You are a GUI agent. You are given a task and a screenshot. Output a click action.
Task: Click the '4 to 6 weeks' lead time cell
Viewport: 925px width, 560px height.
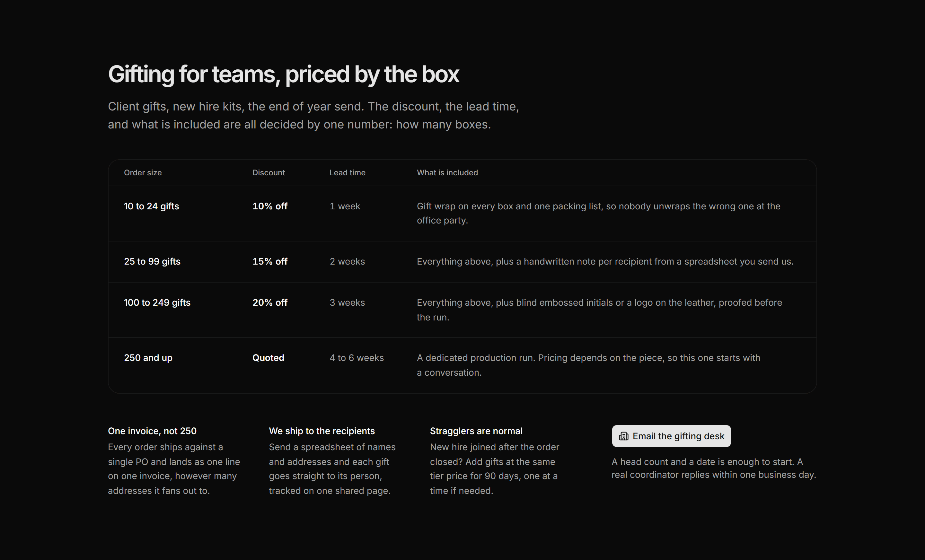coord(357,358)
